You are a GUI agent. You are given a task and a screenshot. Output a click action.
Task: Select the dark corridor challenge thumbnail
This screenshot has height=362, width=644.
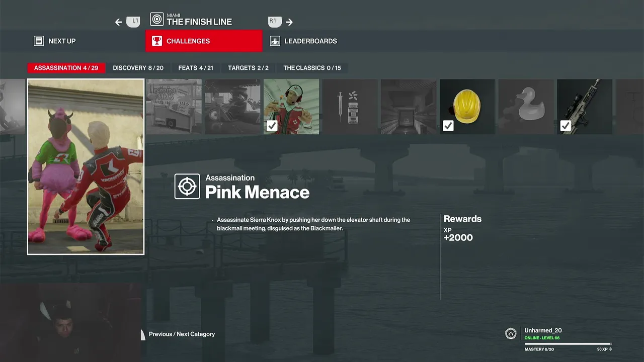tap(409, 107)
